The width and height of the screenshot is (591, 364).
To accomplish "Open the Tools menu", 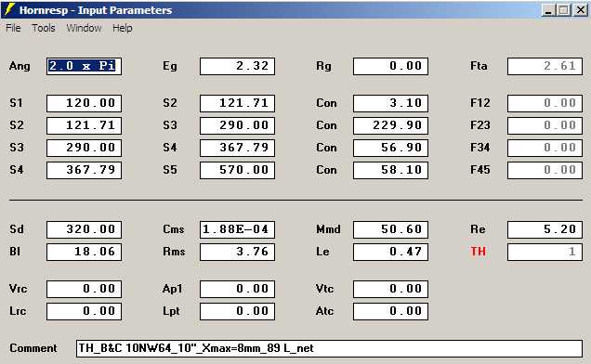I will tap(44, 28).
